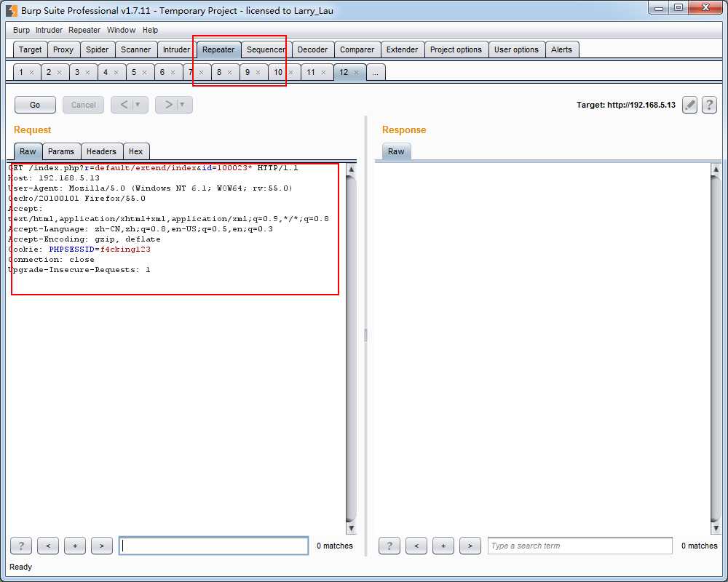
Task: Click the Burp Suite logo in title bar
Action: (x=12, y=10)
